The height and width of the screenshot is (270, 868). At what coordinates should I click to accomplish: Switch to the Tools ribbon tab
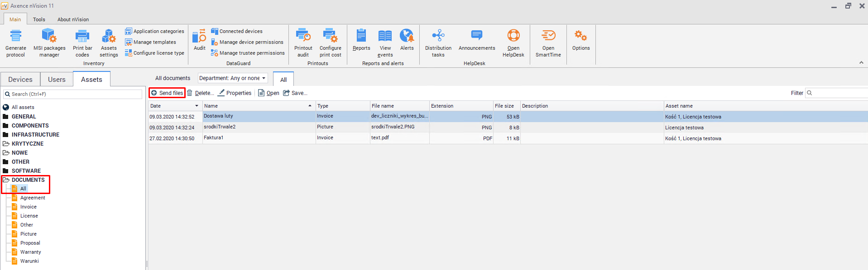pyautogui.click(x=39, y=19)
